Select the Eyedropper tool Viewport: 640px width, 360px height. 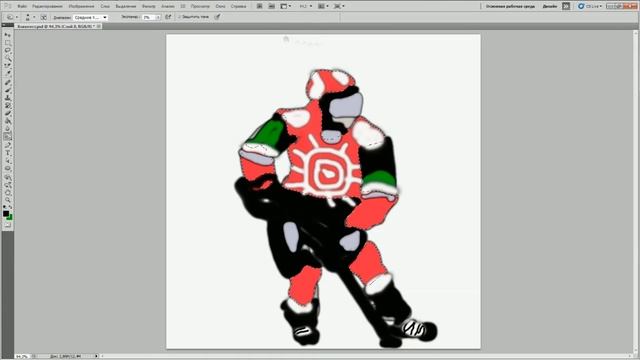pyautogui.click(x=7, y=74)
